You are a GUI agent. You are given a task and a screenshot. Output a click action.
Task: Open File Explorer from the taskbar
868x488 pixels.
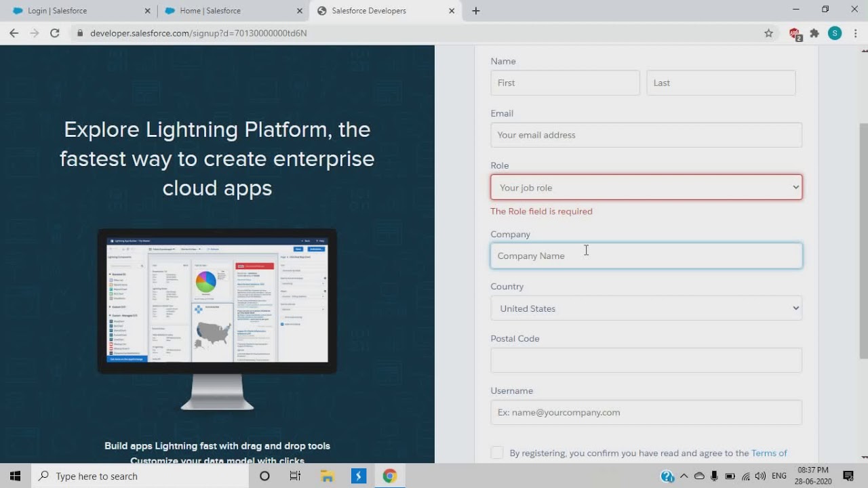pyautogui.click(x=327, y=476)
